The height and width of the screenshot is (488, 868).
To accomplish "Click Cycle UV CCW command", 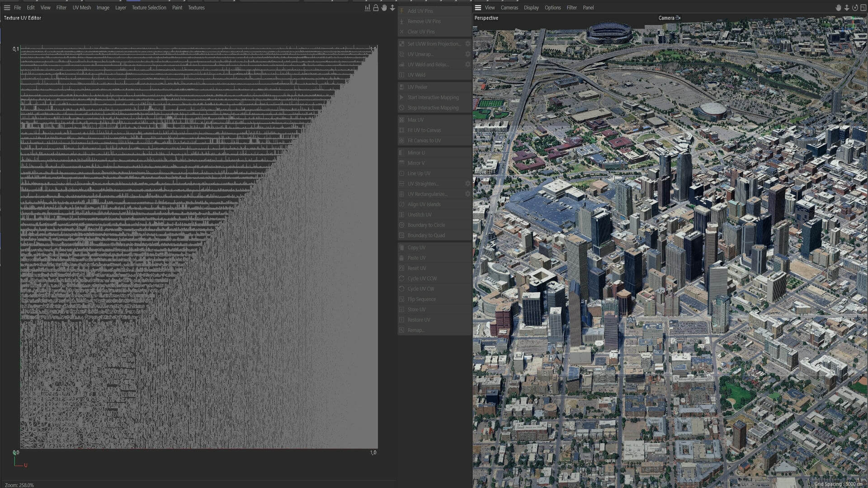I will click(x=434, y=279).
